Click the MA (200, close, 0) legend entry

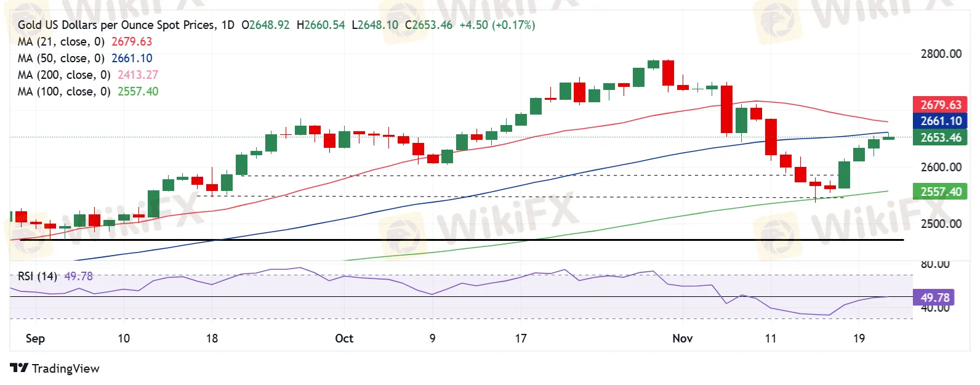coord(64,75)
